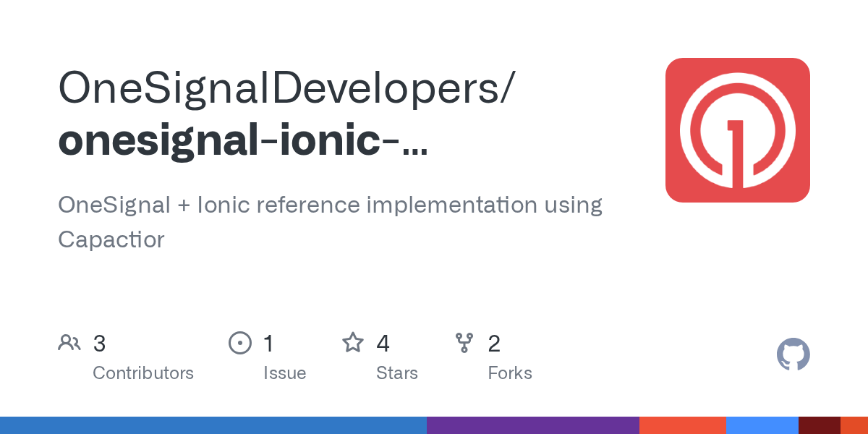868x434 pixels.
Task: Click the Forks label
Action: click(x=510, y=373)
